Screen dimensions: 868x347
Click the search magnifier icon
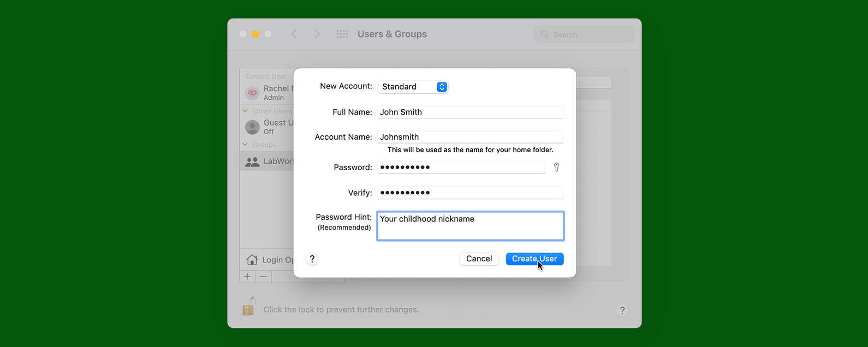pos(544,34)
